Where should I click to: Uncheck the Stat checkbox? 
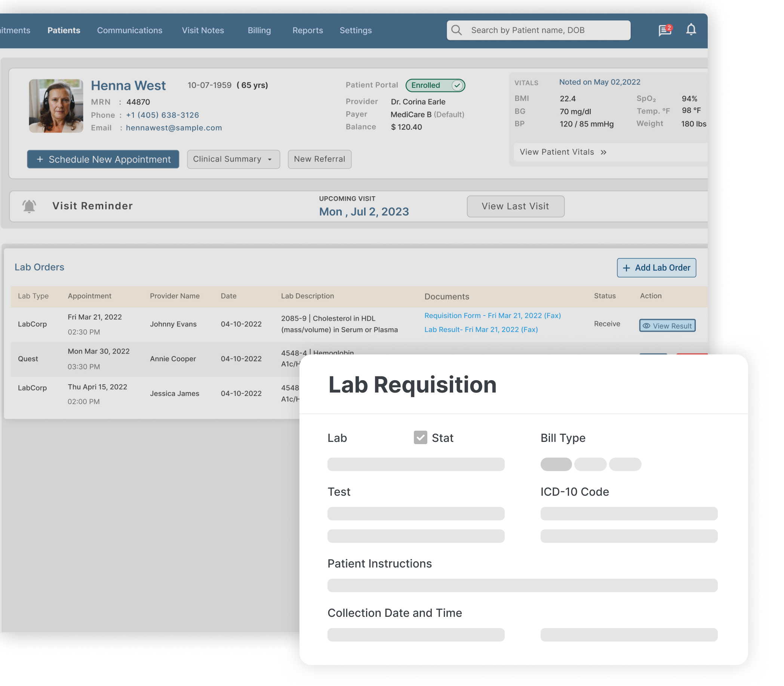click(x=420, y=437)
